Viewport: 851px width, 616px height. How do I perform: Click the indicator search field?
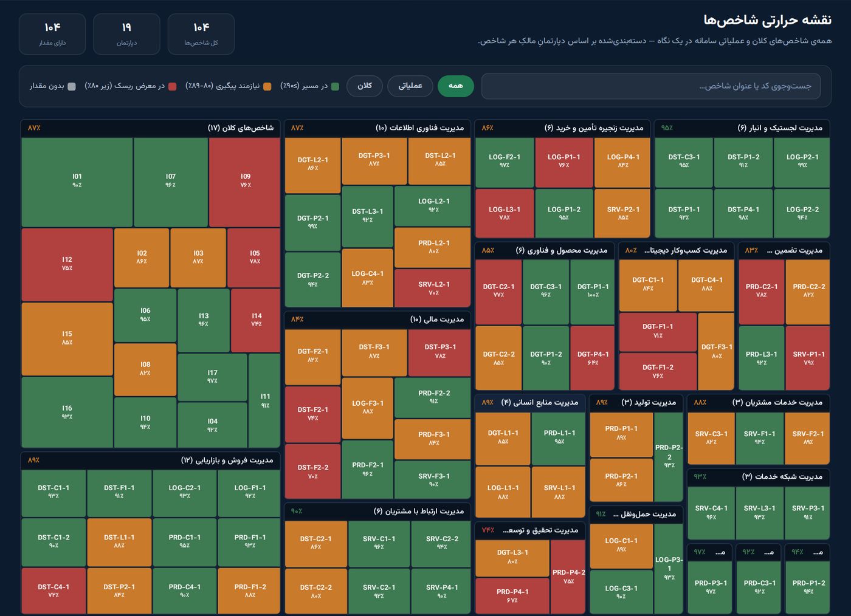pos(651,86)
